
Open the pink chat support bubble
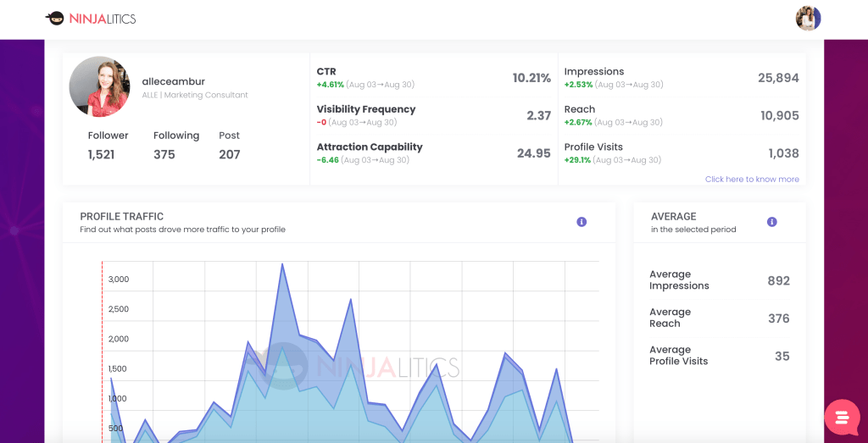click(842, 417)
